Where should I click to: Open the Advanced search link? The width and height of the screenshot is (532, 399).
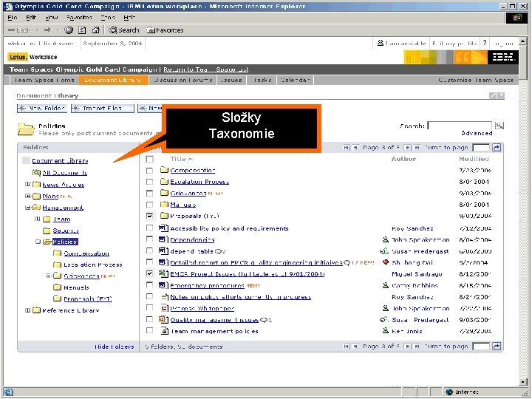tap(477, 133)
